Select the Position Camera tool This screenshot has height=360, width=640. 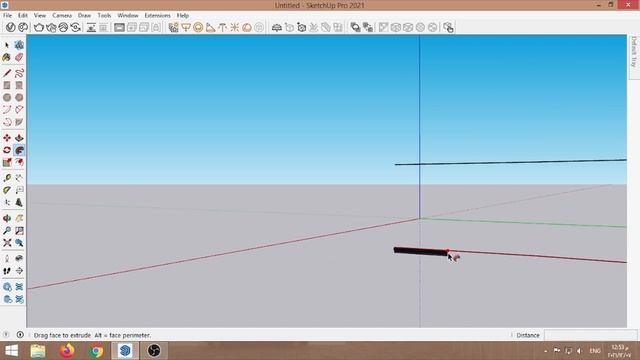[7, 258]
